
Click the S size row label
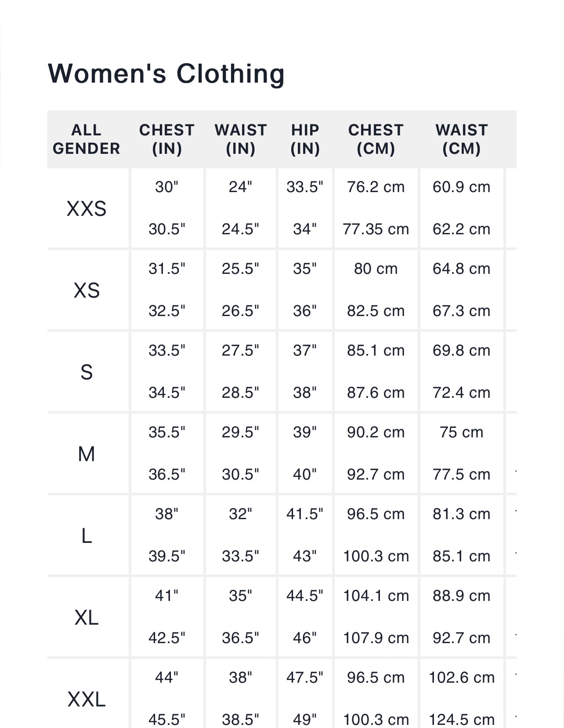(87, 372)
